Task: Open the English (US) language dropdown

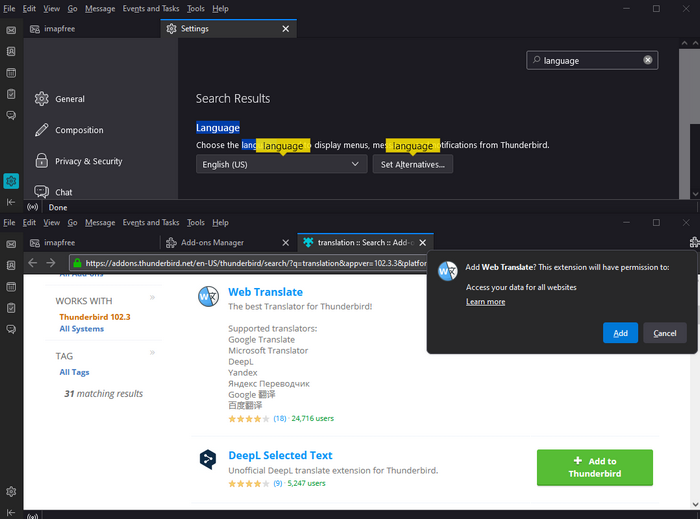Action: (x=282, y=164)
